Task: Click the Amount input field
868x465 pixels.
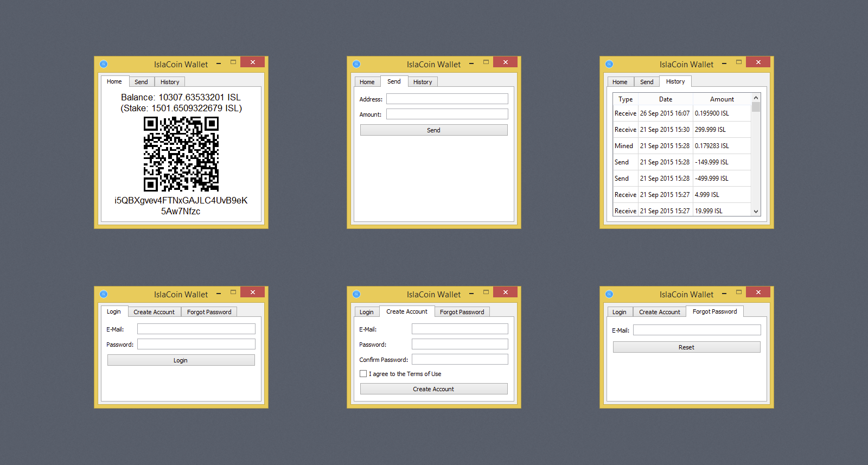Action: [x=447, y=114]
